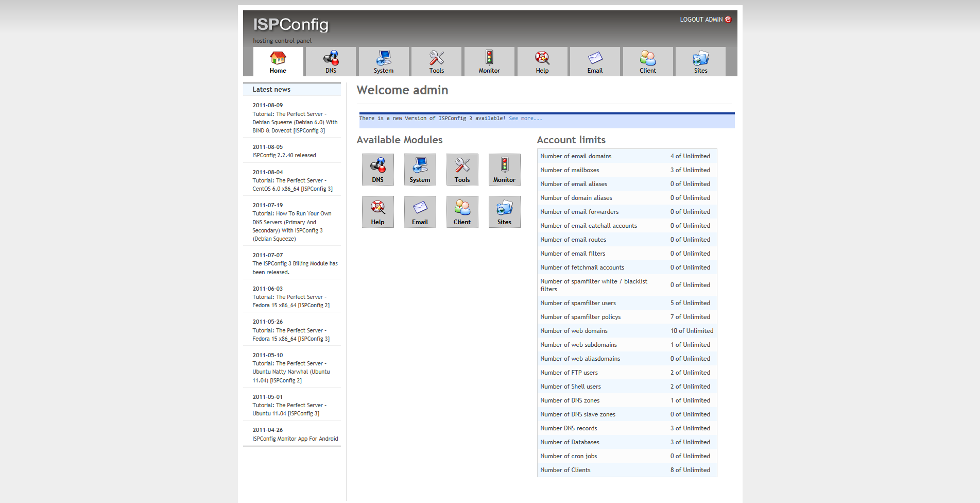The height and width of the screenshot is (503, 980).
Task: Click 'Number of email routes' label
Action: pyautogui.click(x=573, y=240)
